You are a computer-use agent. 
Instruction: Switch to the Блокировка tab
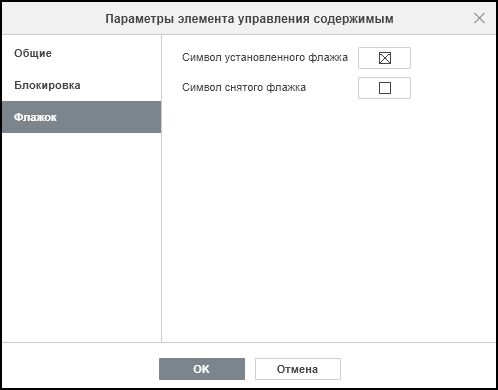pos(81,85)
